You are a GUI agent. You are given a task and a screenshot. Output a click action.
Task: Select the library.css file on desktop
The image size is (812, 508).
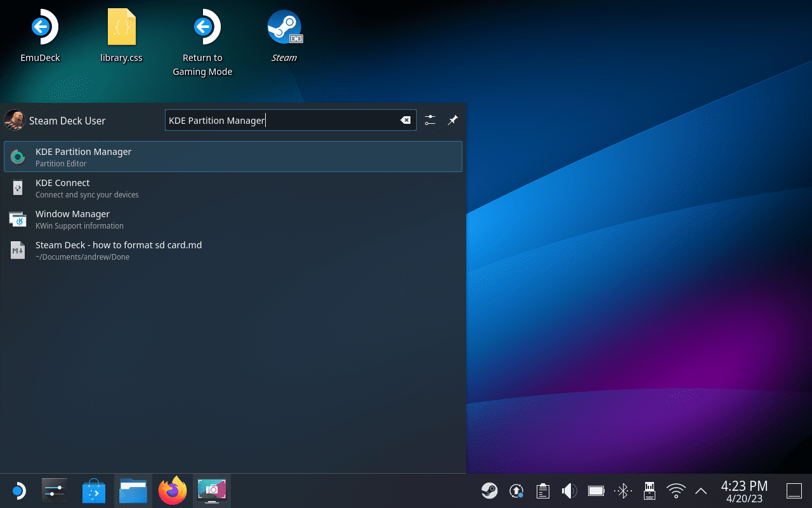tap(121, 36)
